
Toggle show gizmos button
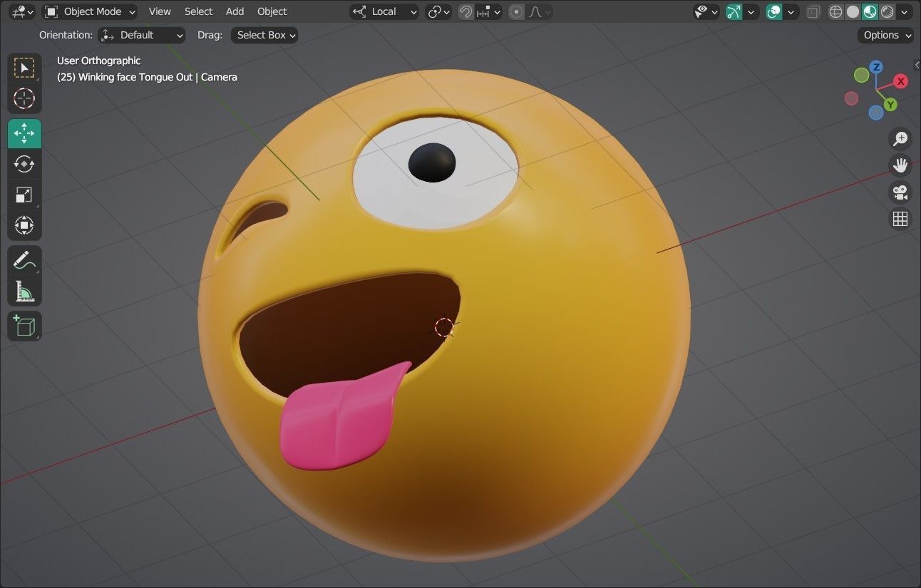pyautogui.click(x=734, y=11)
